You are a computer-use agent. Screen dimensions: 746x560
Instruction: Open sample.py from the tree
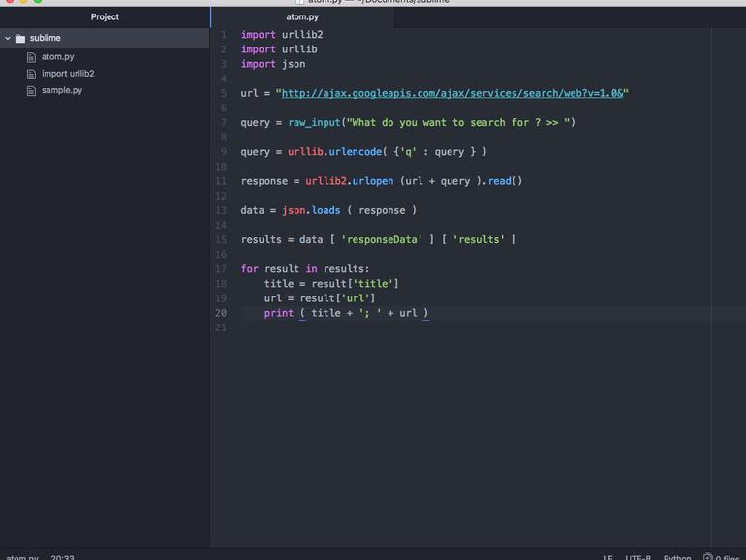pyautogui.click(x=62, y=90)
